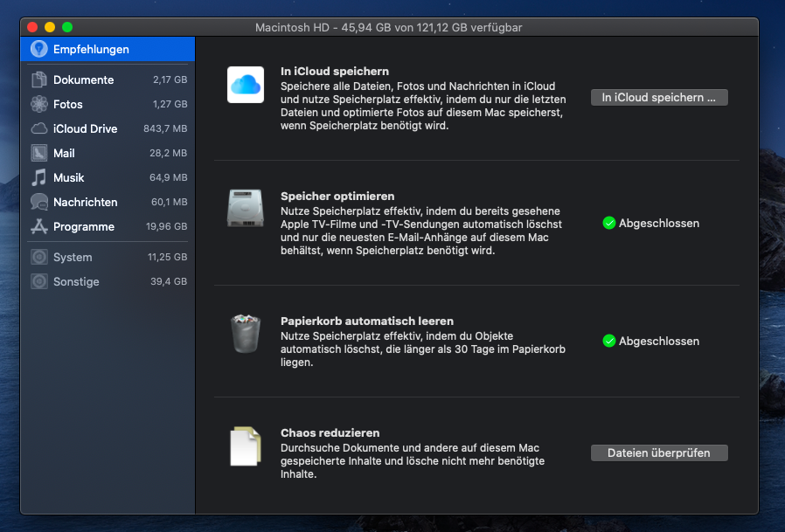Show the Nachrichten storage category
785x532 pixels.
click(x=85, y=202)
